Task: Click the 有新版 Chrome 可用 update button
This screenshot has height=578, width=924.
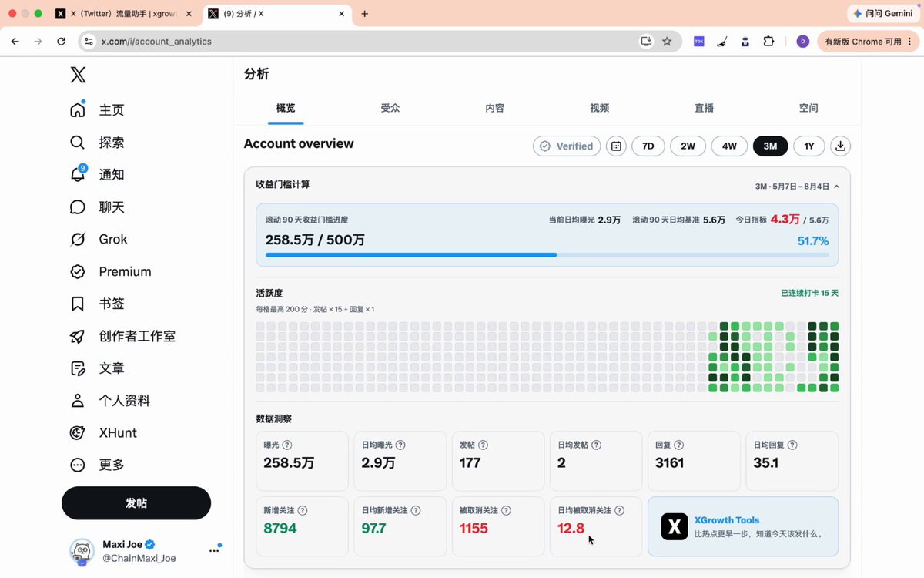Action: coord(868,42)
